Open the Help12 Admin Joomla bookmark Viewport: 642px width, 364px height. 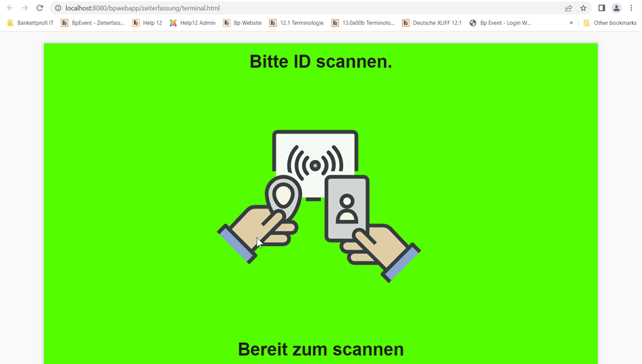193,23
